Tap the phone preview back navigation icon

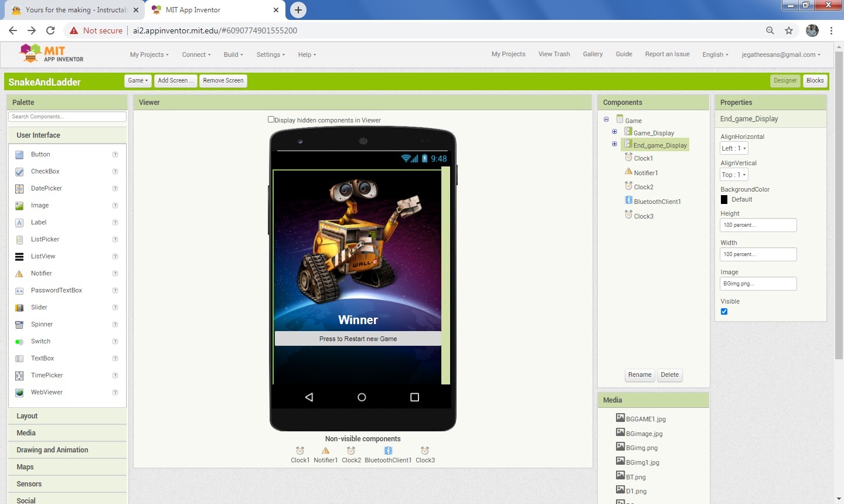click(309, 397)
